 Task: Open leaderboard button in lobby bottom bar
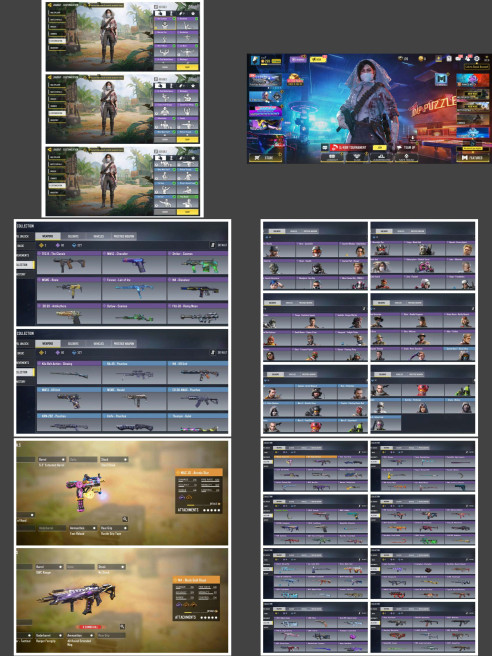[381, 157]
